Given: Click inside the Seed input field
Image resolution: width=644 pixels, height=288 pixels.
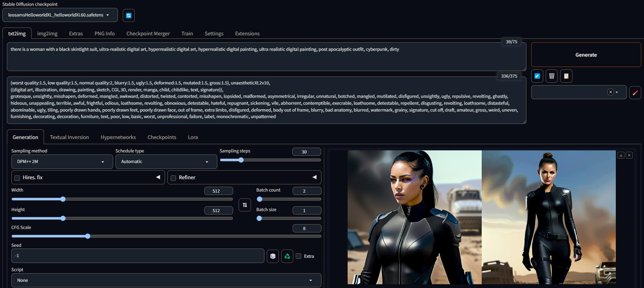Looking at the screenshot, I should pyautogui.click(x=138, y=256).
